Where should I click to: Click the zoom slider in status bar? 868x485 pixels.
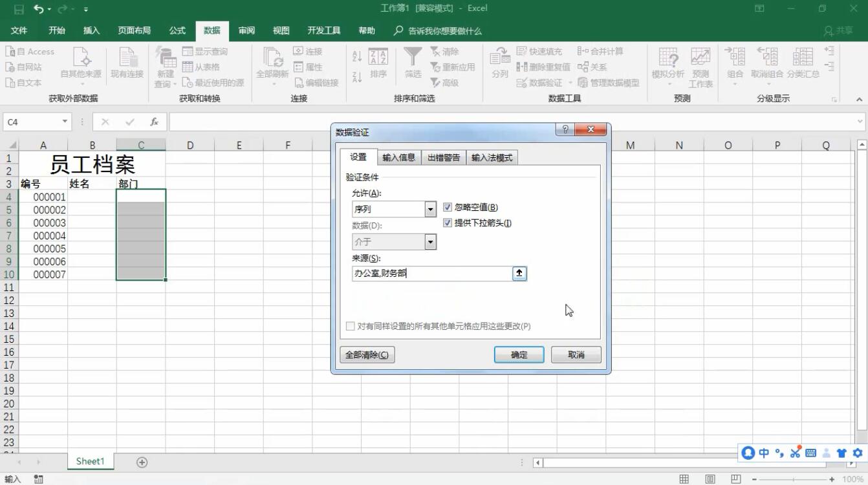[794, 479]
